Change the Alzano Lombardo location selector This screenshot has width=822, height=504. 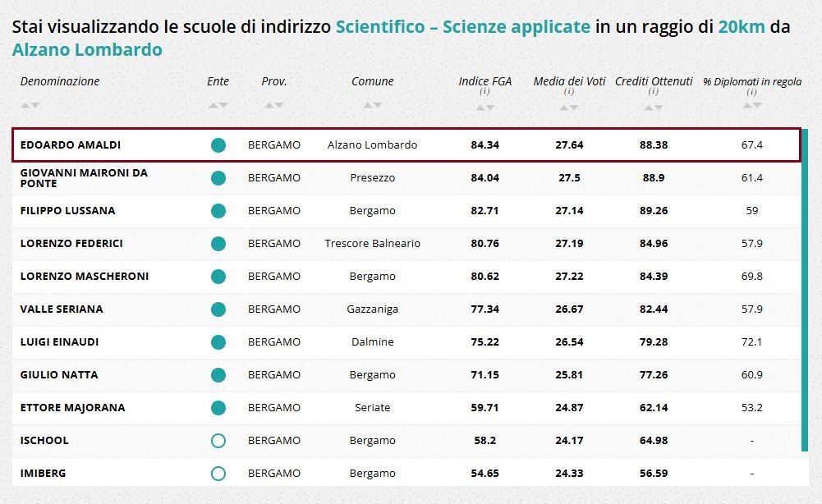coord(87,49)
